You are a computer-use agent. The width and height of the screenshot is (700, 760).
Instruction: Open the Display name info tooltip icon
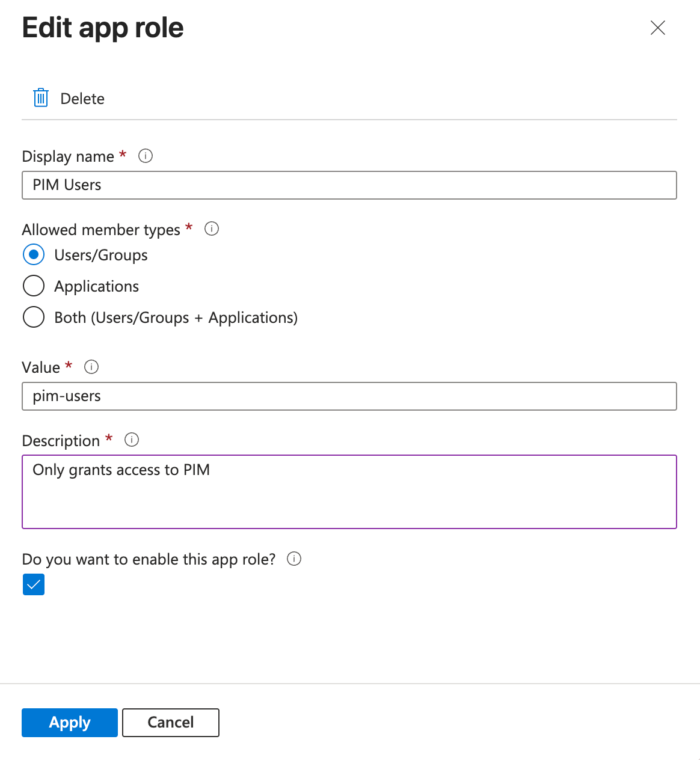(146, 156)
